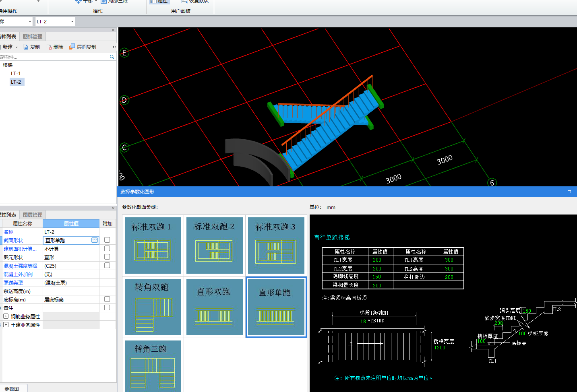Screen dimensions: 577x392
Task: Toggle the 图元形状 row 附加 checkbox
Action: pos(107,257)
